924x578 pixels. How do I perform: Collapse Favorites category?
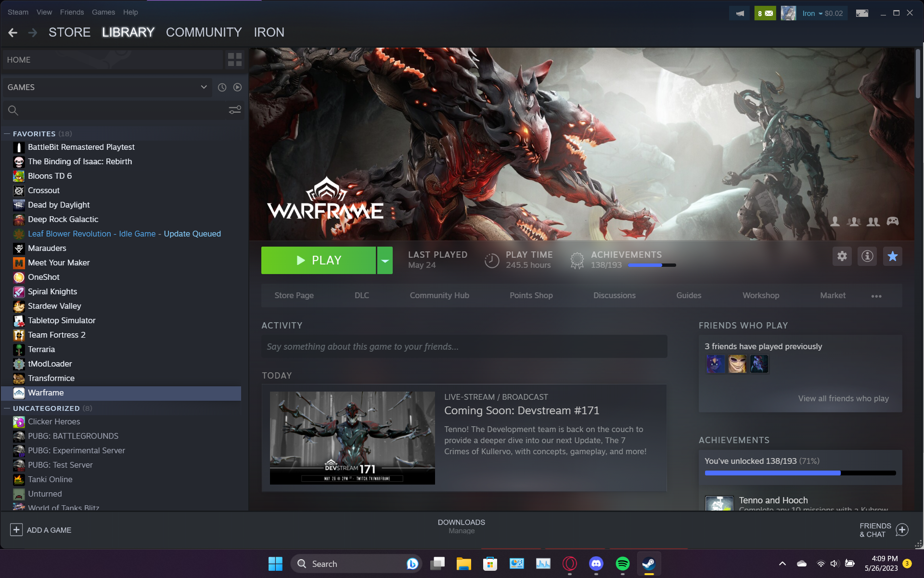(x=7, y=134)
